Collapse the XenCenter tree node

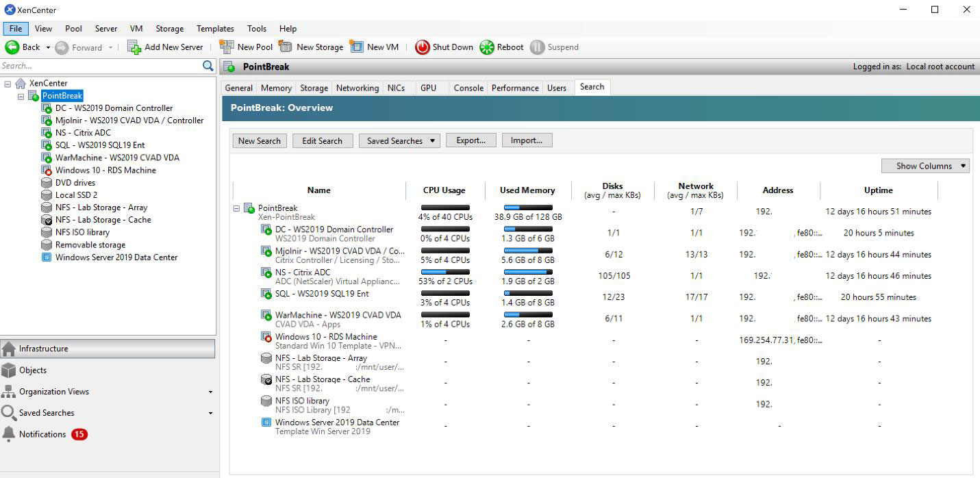click(8, 84)
